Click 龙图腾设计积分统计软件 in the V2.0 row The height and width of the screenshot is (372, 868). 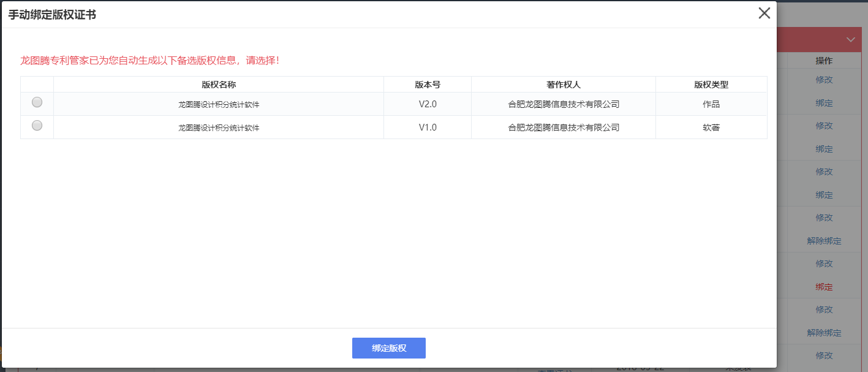[219, 105]
